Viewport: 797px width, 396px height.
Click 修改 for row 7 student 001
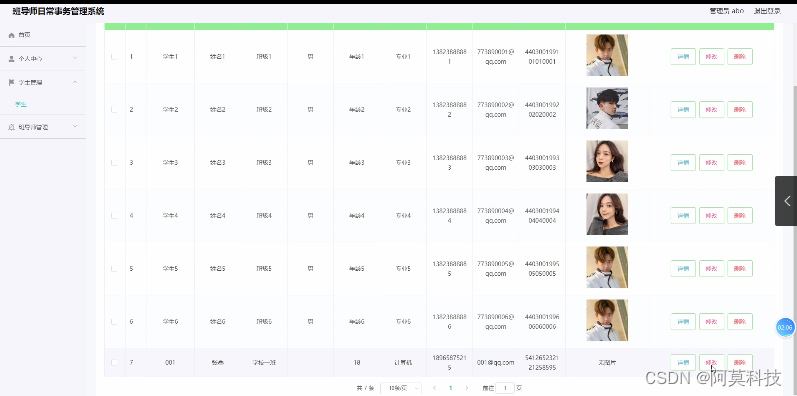(712, 362)
